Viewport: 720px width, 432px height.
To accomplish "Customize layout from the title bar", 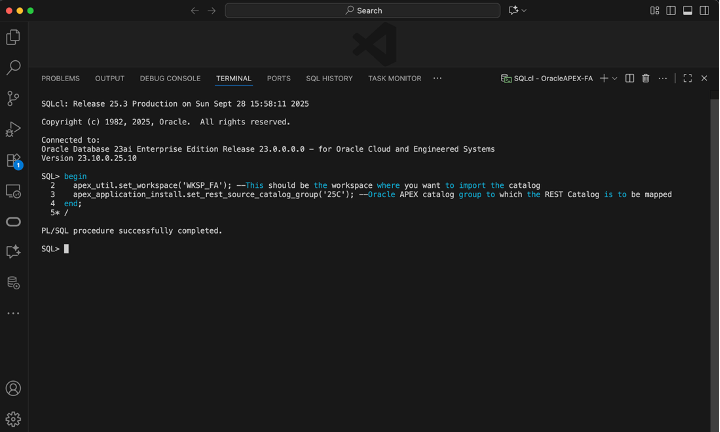I will coord(654,11).
